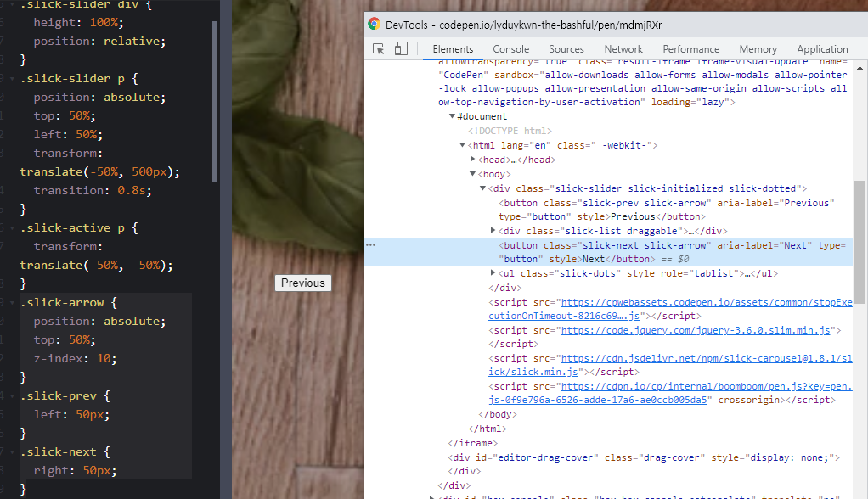
Task: Collapse the #document node
Action: 453,116
